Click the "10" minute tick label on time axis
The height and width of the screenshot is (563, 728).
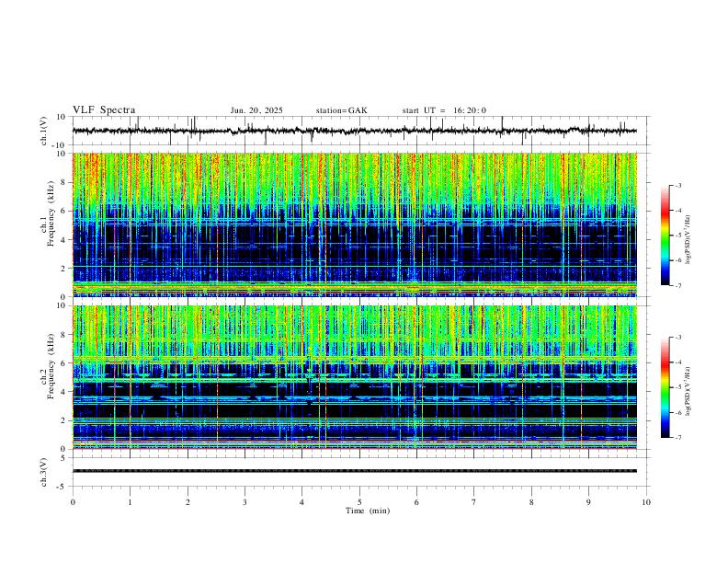coord(646,502)
